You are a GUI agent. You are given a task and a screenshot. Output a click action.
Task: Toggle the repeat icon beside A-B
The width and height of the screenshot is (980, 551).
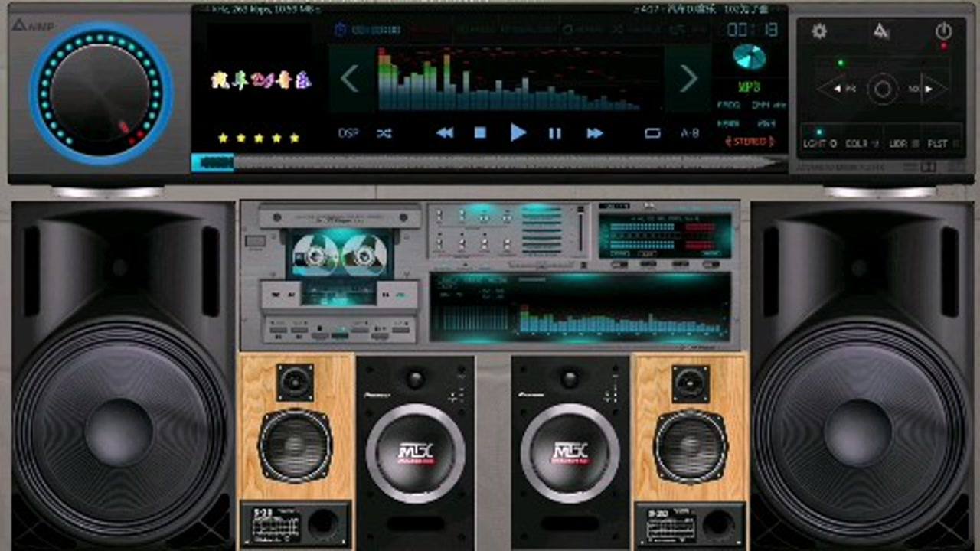[x=652, y=133]
